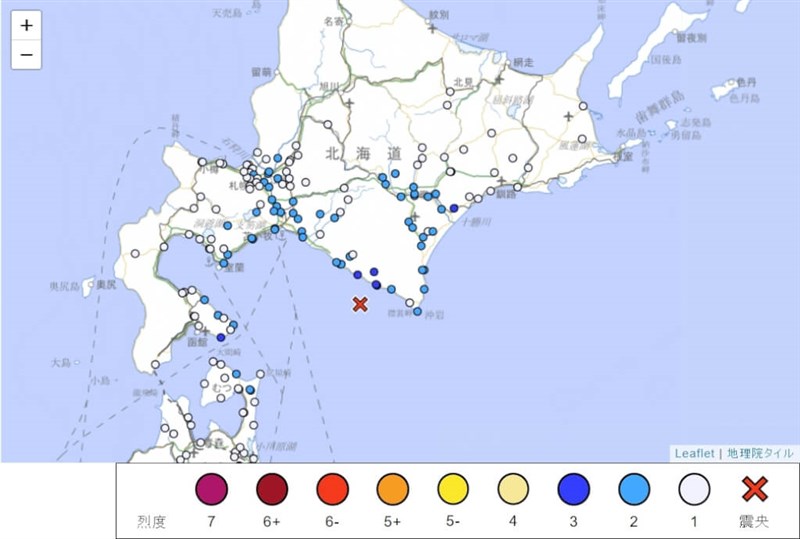Click the zoom out minus button

click(x=26, y=54)
